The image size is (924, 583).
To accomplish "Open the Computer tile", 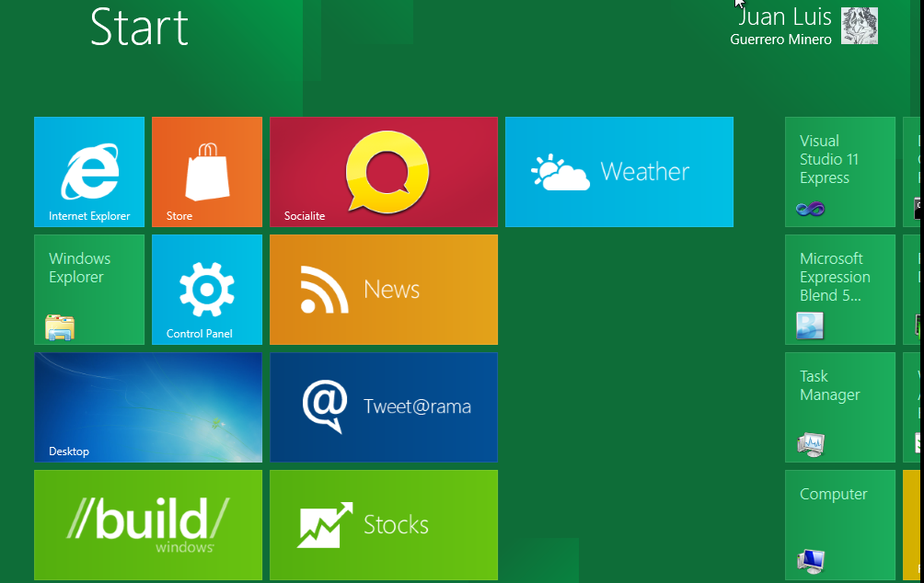I will coord(839,525).
